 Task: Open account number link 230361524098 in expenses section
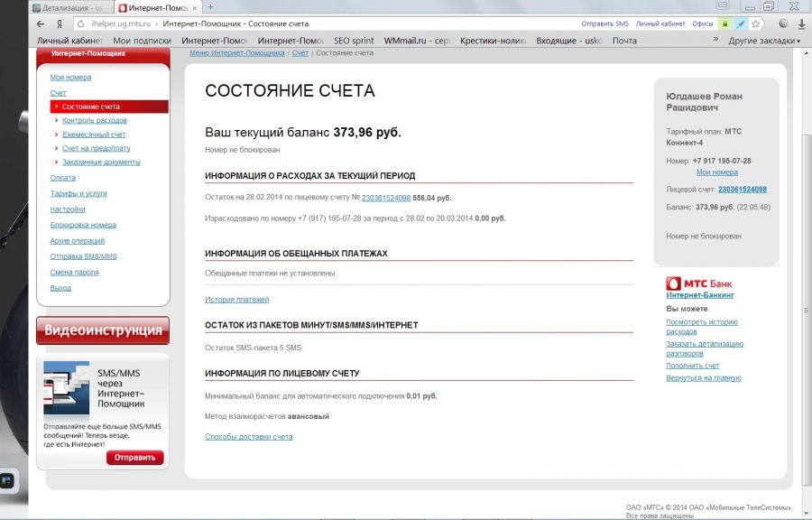tap(386, 198)
